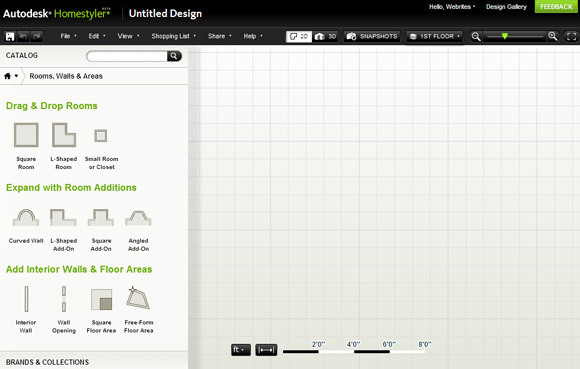Click the Undo arrow icon
Screen dimensions: 580x369
pos(23,36)
